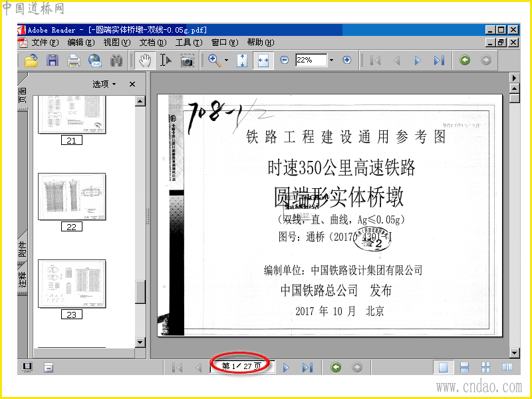This screenshot has height=399, width=532.
Task: Click Next View in status bar
Action: (x=357, y=367)
